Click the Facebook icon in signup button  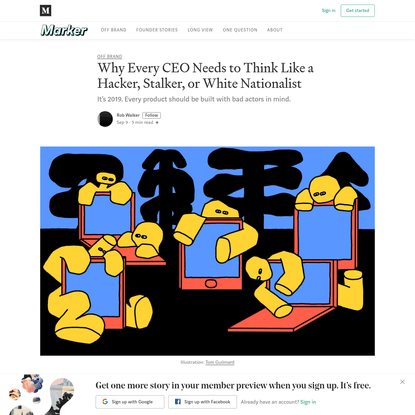178,402
